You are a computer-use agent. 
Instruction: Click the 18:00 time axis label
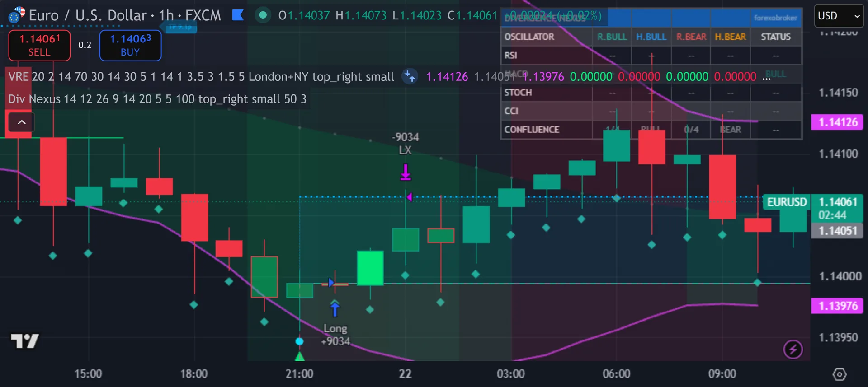tap(194, 374)
